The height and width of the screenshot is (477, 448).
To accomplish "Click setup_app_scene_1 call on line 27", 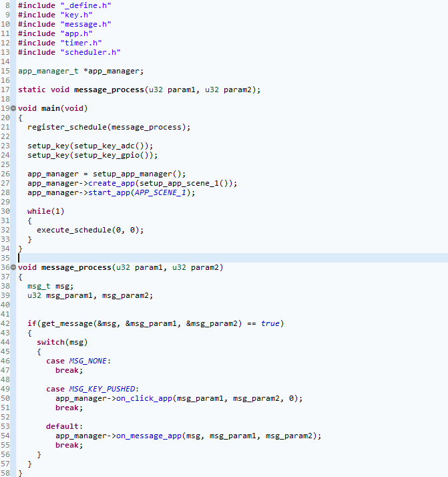I will pos(181,184).
